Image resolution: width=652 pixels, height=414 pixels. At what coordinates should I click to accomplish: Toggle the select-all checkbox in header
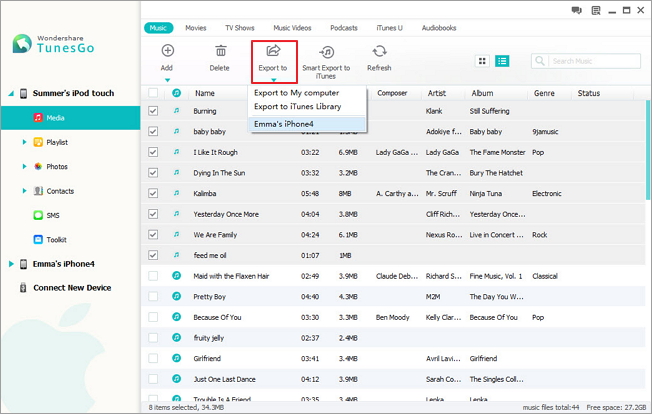pyautogui.click(x=153, y=93)
